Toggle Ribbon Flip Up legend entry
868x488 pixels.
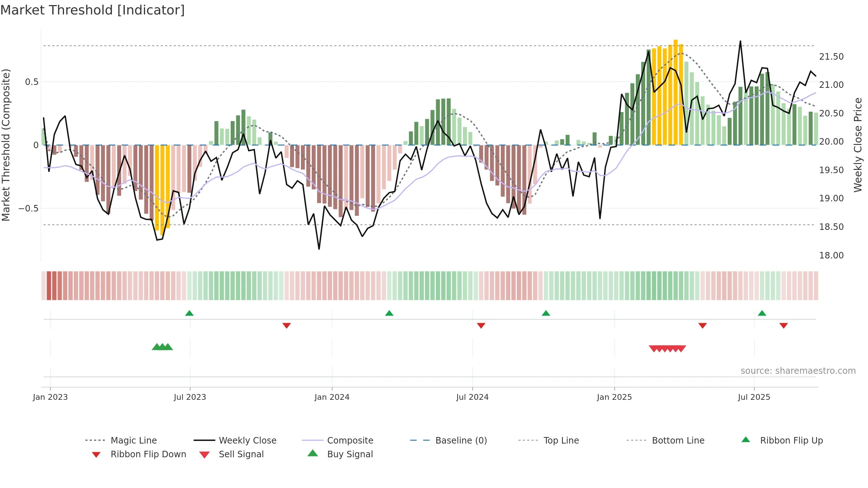tap(782, 440)
